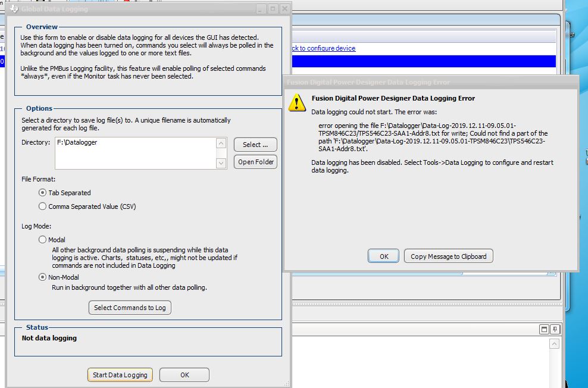Click the yellow warning icon in error dialog

(x=297, y=102)
